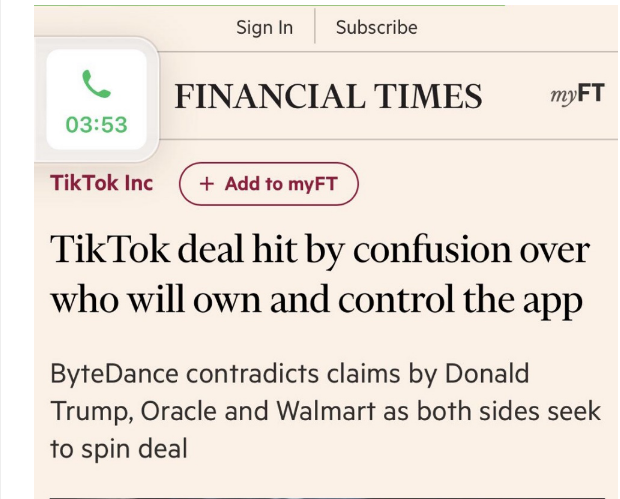Click the "Trump, Oracle and Walmart" standfirst line
620x499 pixels.
click(x=212, y=411)
